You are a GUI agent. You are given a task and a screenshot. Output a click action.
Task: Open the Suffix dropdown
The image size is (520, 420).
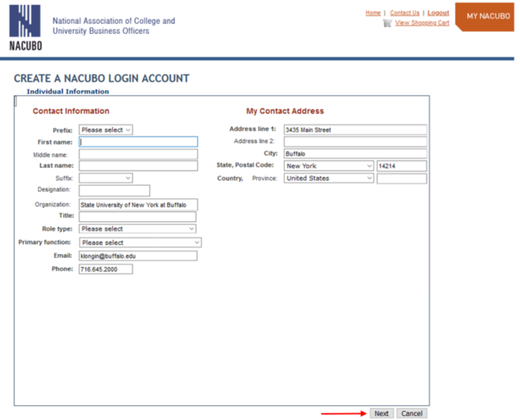106,178
